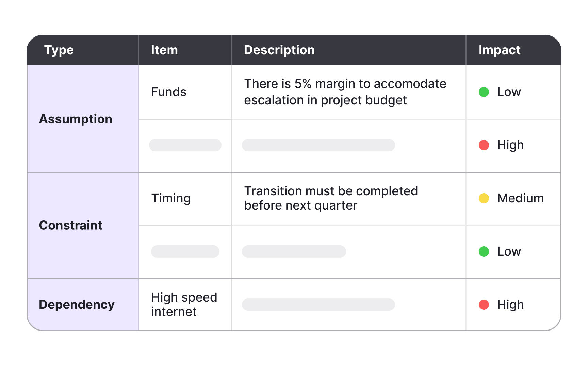Image resolution: width=588 pixels, height=368 pixels.
Task: Click the red dot in the Dependency row
Action: click(484, 305)
